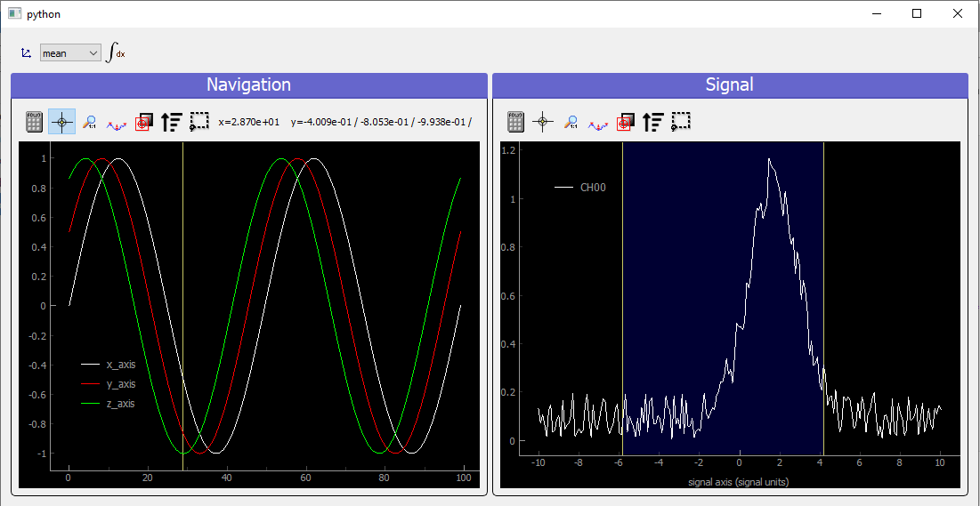Open the math calculator icon in Navigation toolbar
Image resolution: width=980 pixels, height=506 pixels.
(35, 121)
